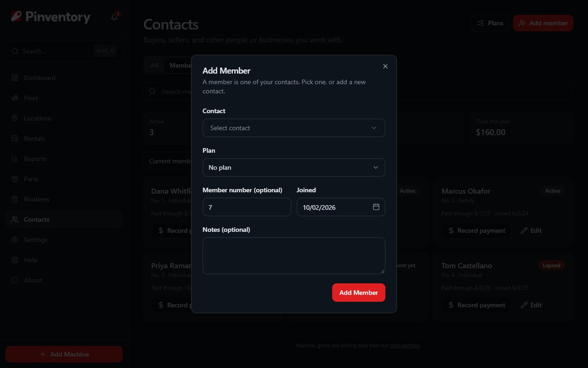Record payment for Marcus Okafor
Image resolution: width=588 pixels, height=368 pixels.
(x=476, y=230)
